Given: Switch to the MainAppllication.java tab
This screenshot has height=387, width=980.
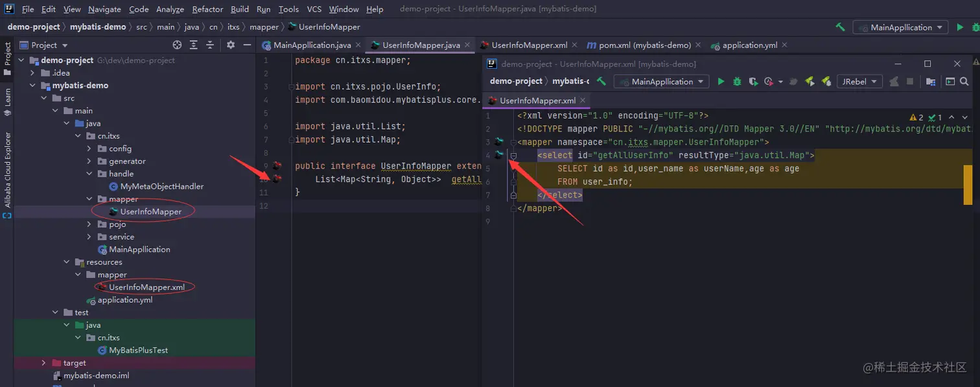Looking at the screenshot, I should [312, 45].
